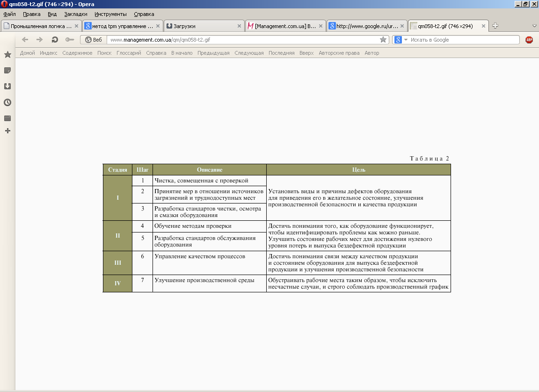The image size is (539, 392).
Task: Click Вверх navigation link
Action: coord(306,53)
